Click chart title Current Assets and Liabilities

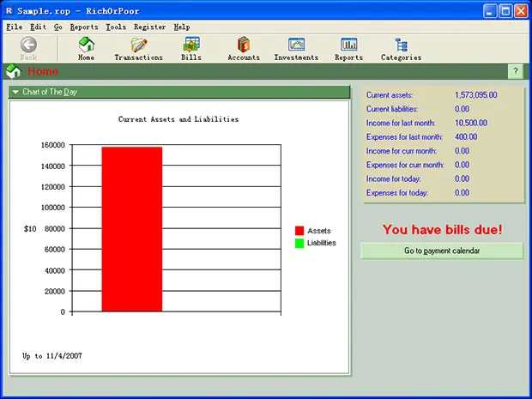click(x=178, y=119)
